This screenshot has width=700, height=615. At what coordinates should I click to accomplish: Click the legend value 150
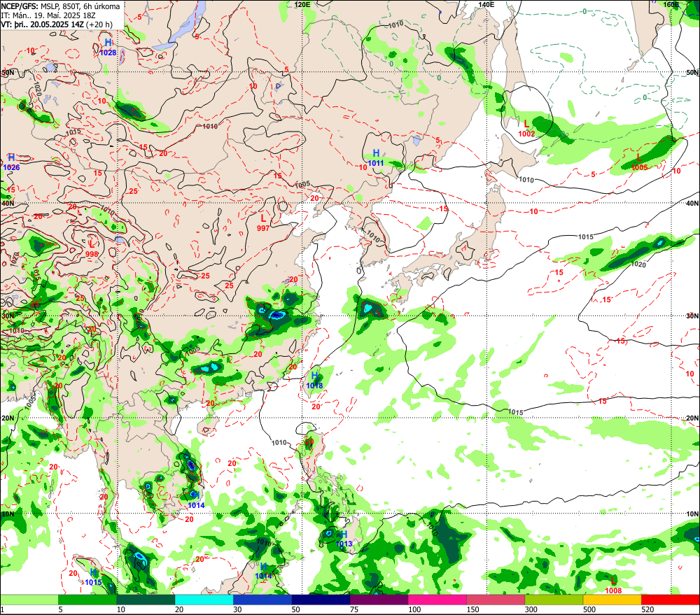tap(472, 609)
